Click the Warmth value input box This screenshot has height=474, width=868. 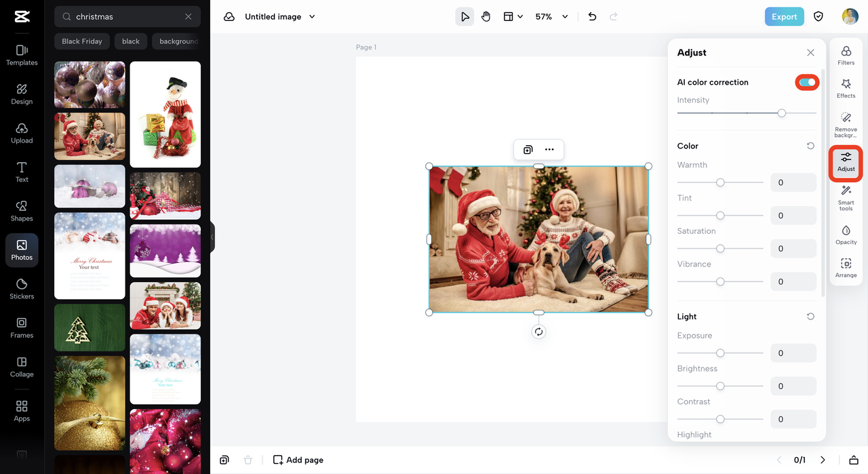(x=793, y=182)
